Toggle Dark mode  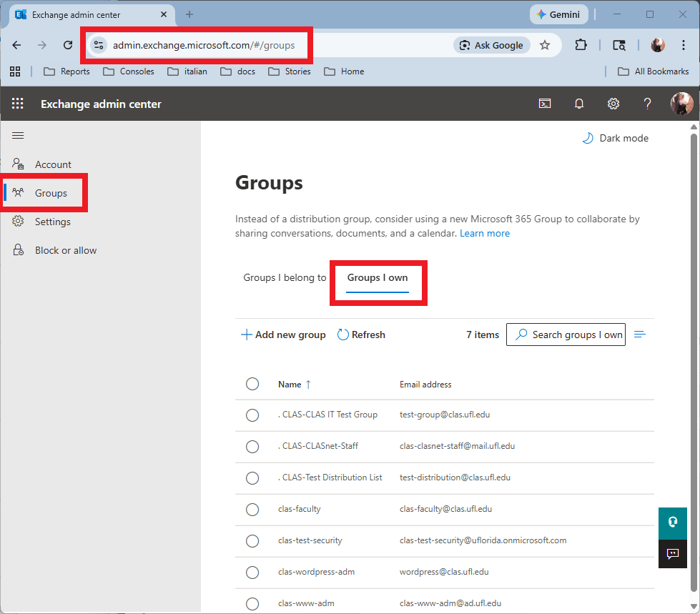(x=616, y=139)
